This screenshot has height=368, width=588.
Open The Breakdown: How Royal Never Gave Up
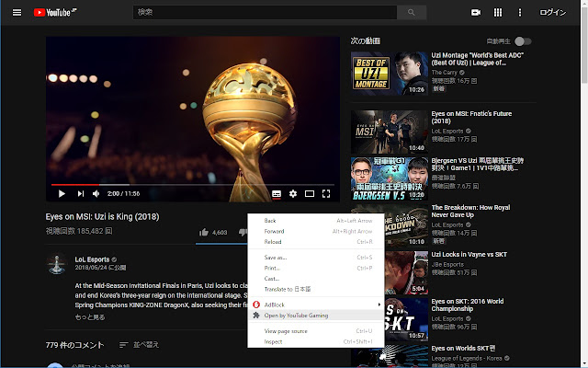(x=470, y=211)
